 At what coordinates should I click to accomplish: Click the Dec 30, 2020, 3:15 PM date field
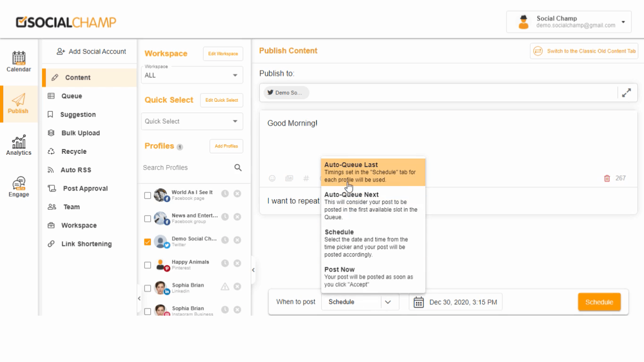[455, 302]
